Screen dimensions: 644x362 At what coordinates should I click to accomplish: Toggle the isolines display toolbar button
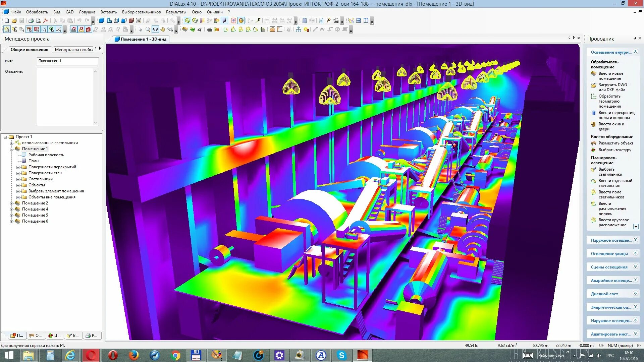point(233,20)
